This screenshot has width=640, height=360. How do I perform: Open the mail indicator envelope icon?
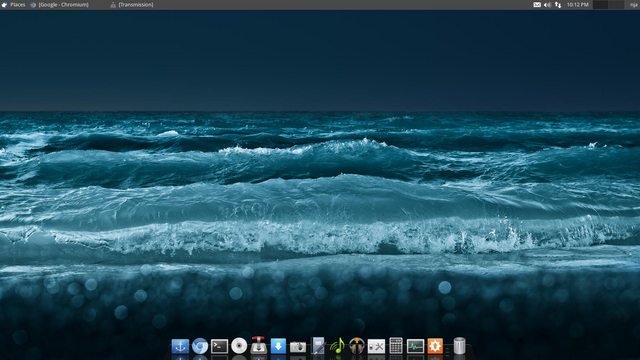click(x=537, y=5)
